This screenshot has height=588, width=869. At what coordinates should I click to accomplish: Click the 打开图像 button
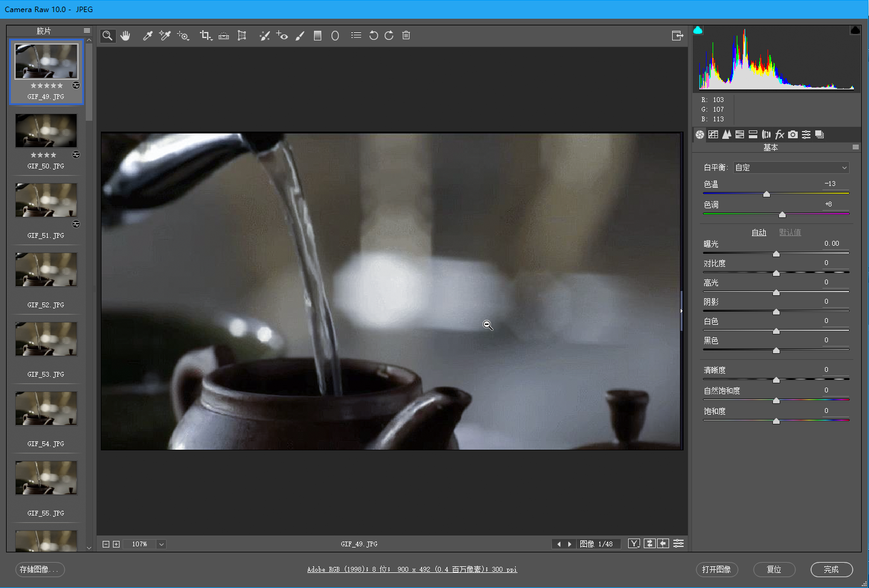[716, 569]
